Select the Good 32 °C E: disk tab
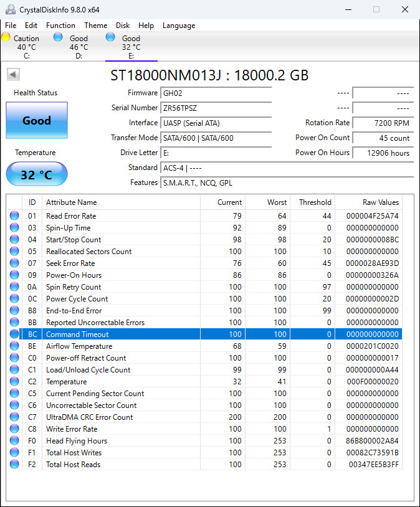Image resolution: width=420 pixels, height=507 pixels. pyautogui.click(x=131, y=46)
